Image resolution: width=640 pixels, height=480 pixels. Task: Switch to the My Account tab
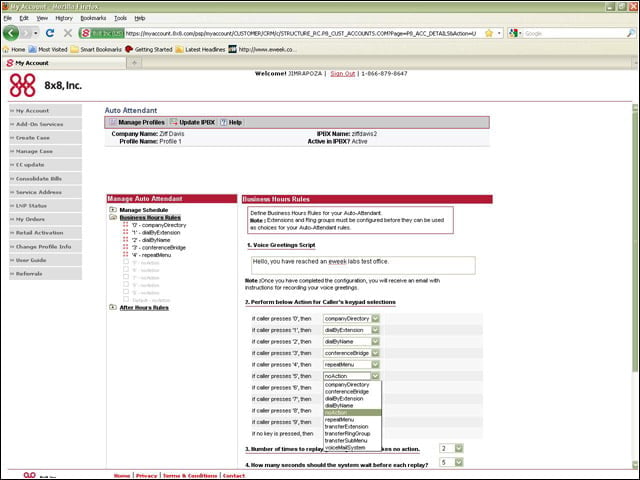pyautogui.click(x=64, y=63)
